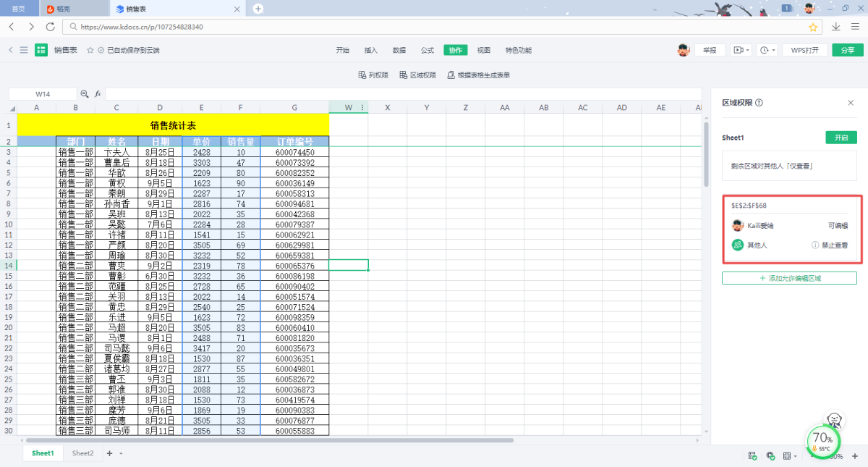The image size is (868, 467).
Task: Click the star favorite icon beside 销售表
Action: tap(90, 50)
